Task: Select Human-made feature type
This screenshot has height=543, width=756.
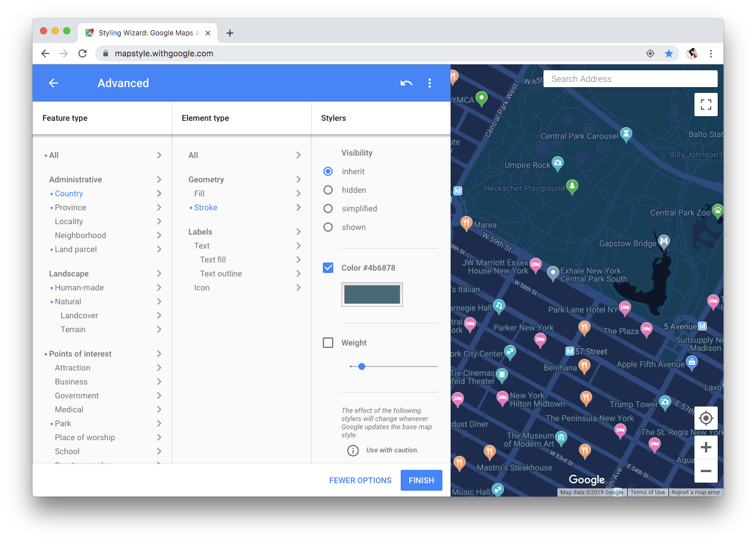Action: [x=80, y=287]
